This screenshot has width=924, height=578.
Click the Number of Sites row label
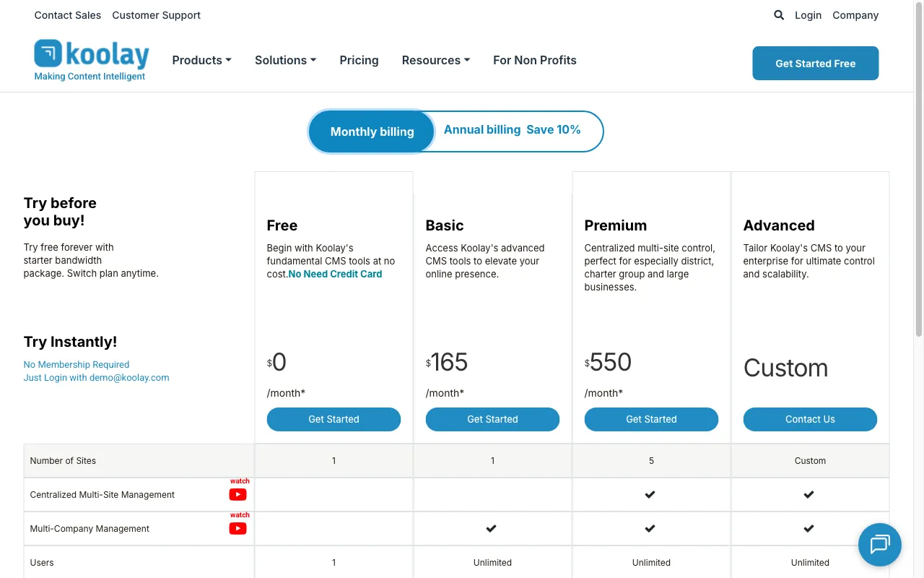(x=63, y=460)
